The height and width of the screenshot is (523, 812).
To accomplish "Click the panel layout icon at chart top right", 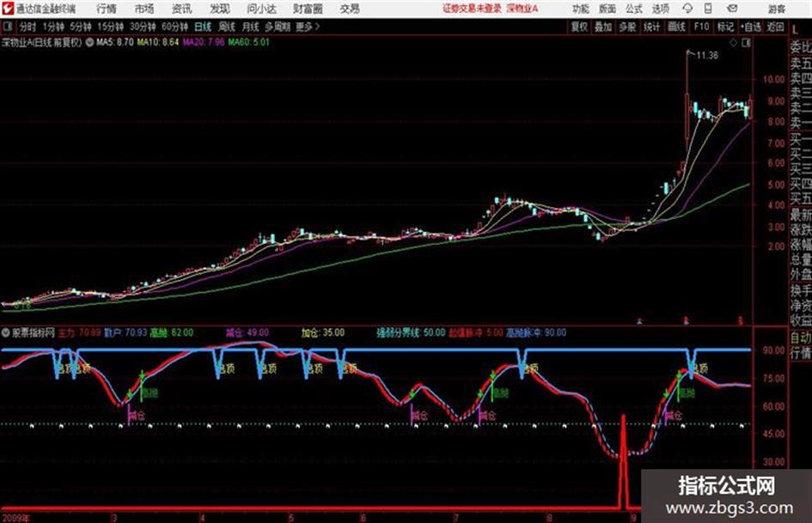I will point(746,43).
